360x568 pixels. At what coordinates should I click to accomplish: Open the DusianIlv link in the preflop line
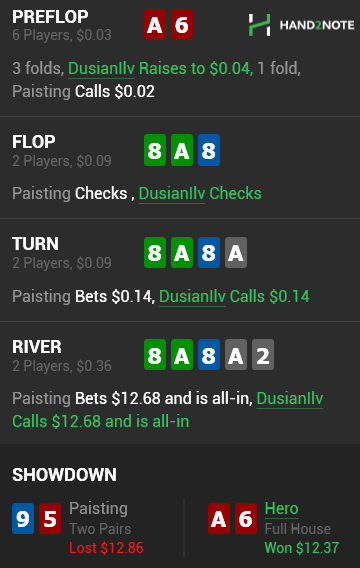[x=101, y=68]
